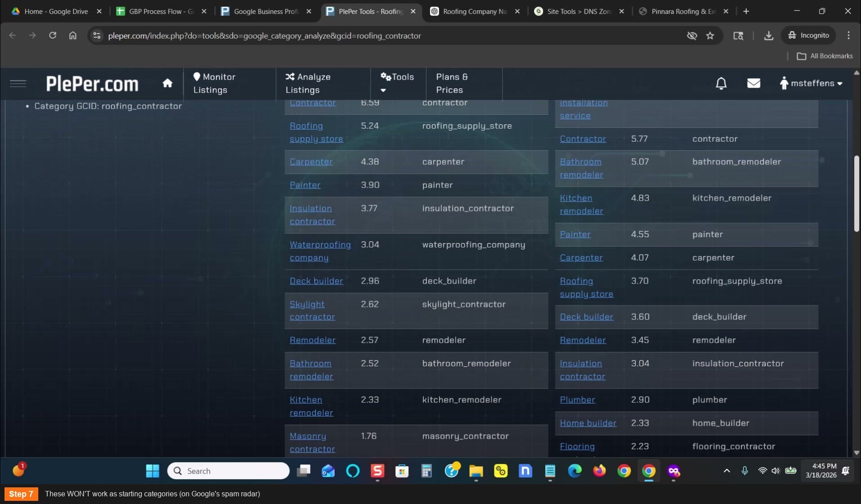The image size is (861, 504).
Task: Reload the page with refresh icon
Action: [53, 36]
